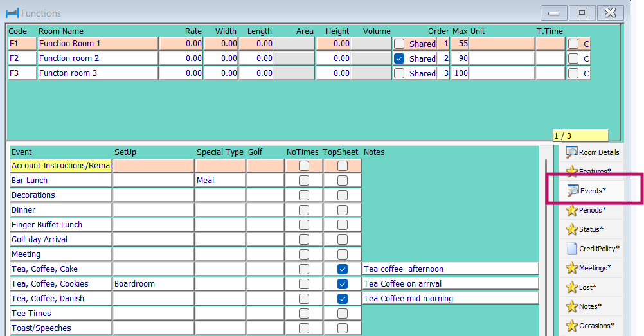Click the Special Type column header
The height and width of the screenshot is (336, 644).
[220, 152]
